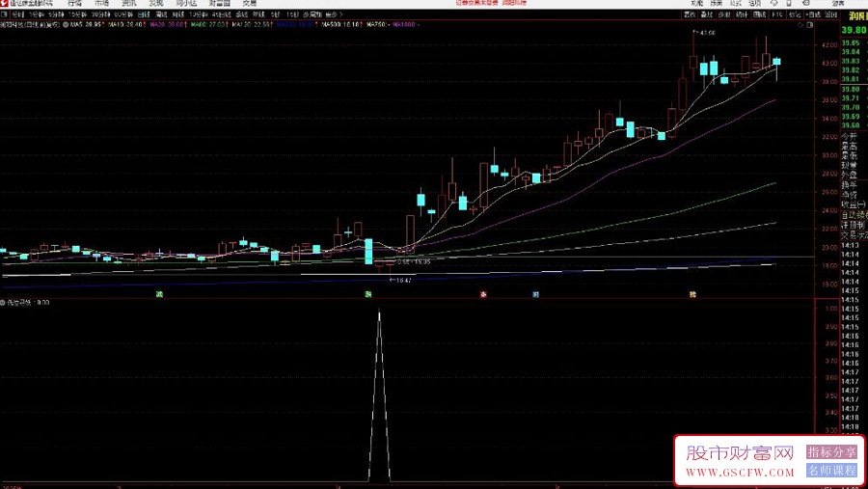Open the 问小达 menu

point(186,3)
